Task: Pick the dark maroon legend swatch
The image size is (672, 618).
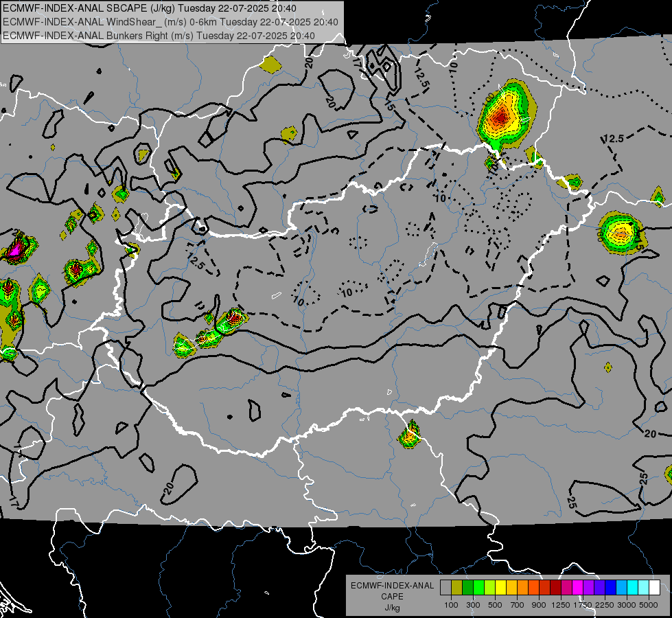Action: pos(556,588)
